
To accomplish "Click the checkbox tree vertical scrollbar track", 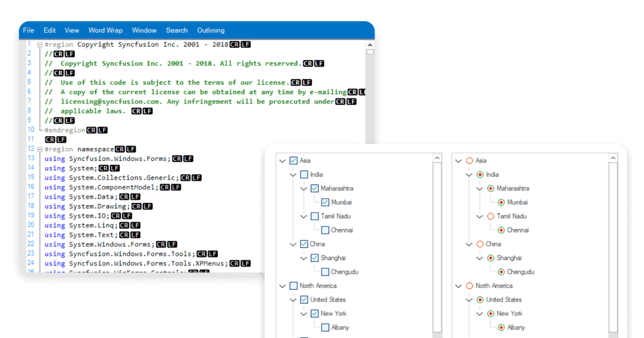I will pyautogui.click(x=437, y=247).
